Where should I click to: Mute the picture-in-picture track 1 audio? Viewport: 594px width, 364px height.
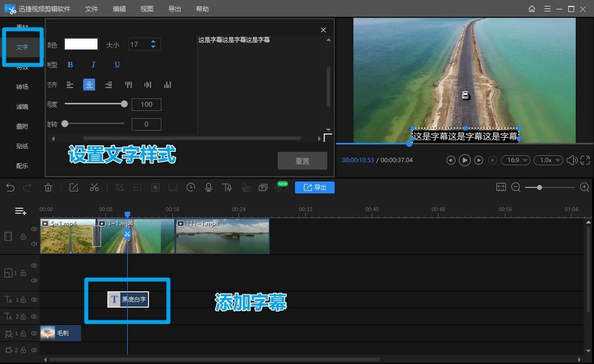point(34,280)
